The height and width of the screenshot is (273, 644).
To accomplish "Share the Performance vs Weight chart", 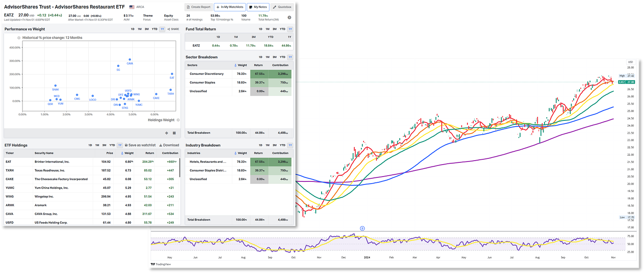I will (173, 29).
